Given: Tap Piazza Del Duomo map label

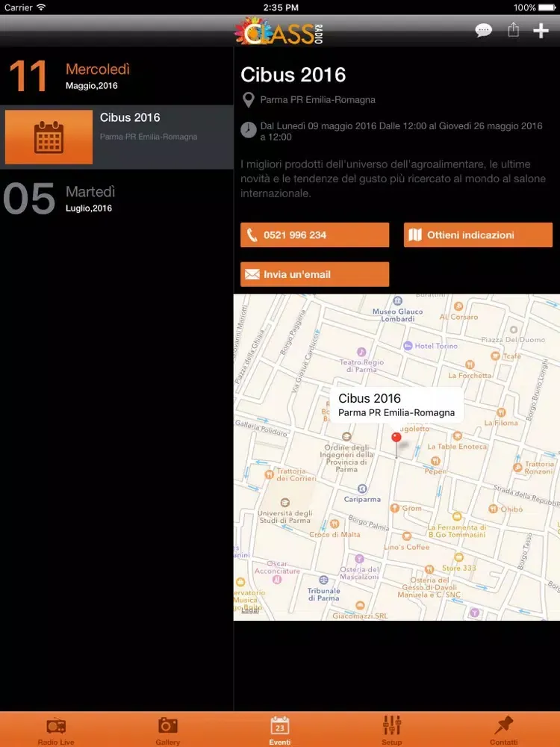Looking at the screenshot, I should [513, 340].
